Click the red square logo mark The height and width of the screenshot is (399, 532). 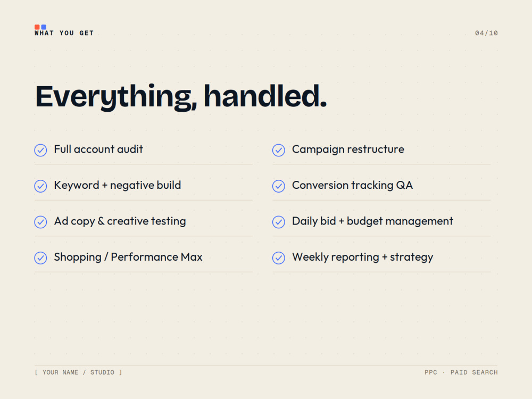coord(37,27)
